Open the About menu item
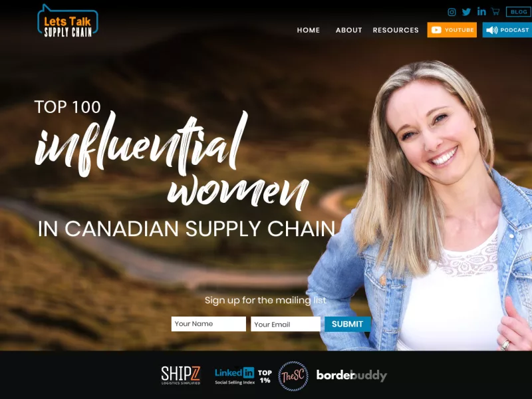This screenshot has width=532, height=399. pyautogui.click(x=348, y=30)
